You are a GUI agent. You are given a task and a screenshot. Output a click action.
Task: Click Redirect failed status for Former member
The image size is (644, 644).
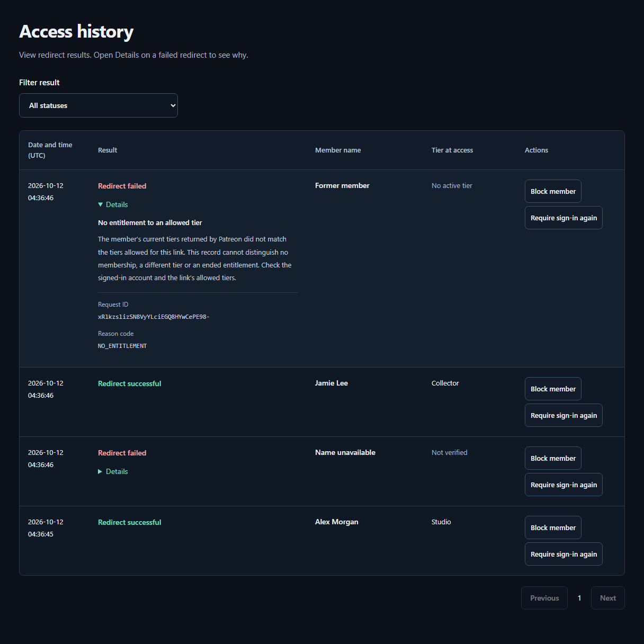122,186
